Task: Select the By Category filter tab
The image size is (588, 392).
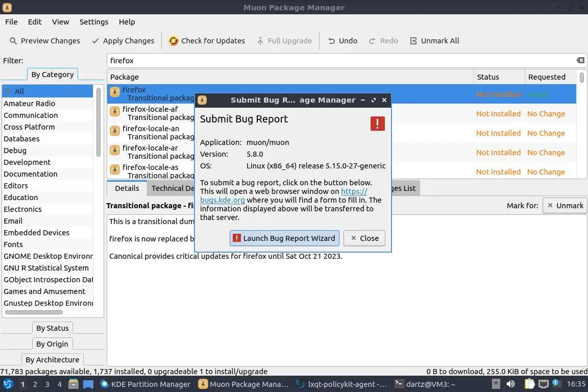Action: pyautogui.click(x=52, y=75)
